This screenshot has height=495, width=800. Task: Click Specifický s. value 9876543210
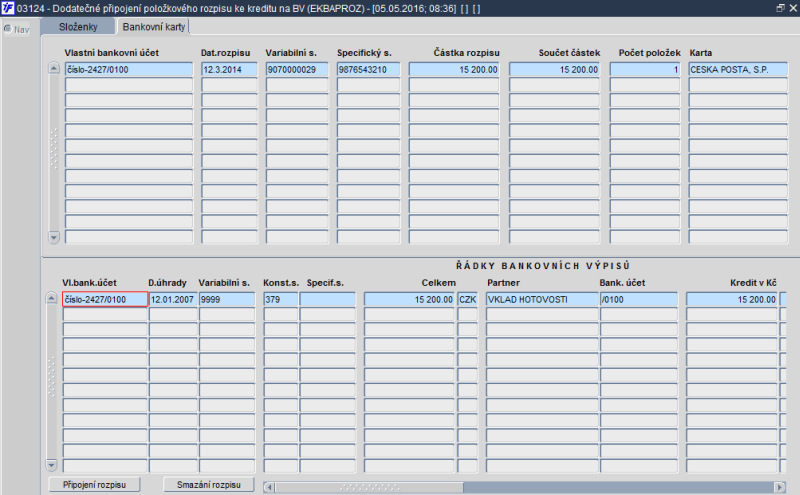pos(368,69)
